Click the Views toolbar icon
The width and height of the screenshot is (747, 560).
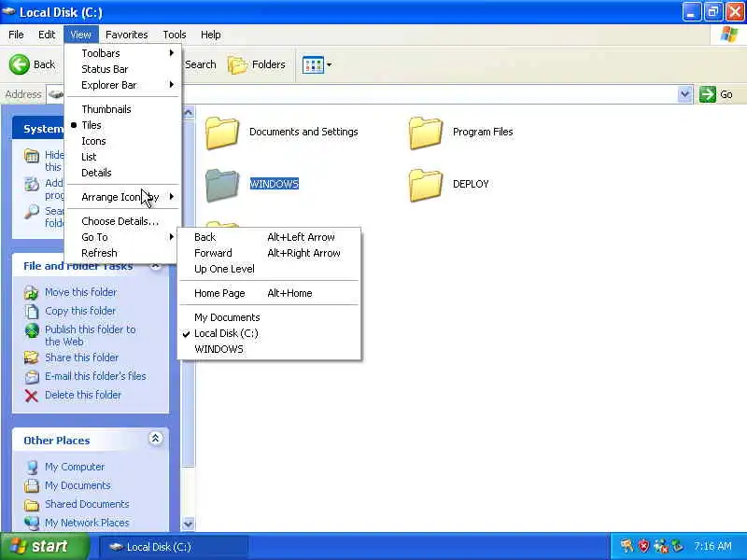point(313,64)
